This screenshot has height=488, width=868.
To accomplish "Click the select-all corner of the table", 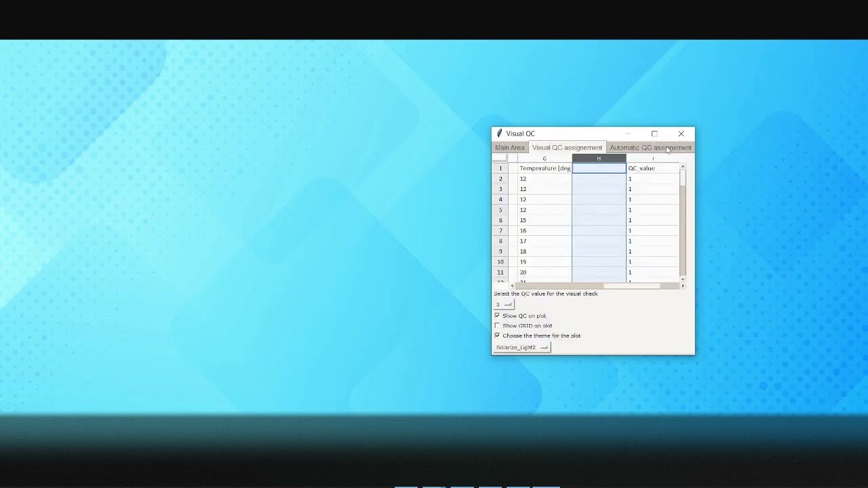I will point(500,159).
